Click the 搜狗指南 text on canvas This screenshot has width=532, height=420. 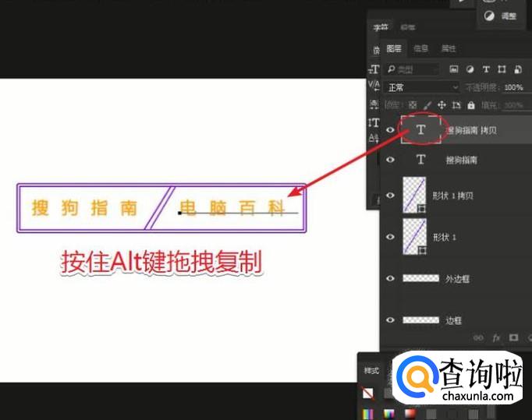point(84,208)
